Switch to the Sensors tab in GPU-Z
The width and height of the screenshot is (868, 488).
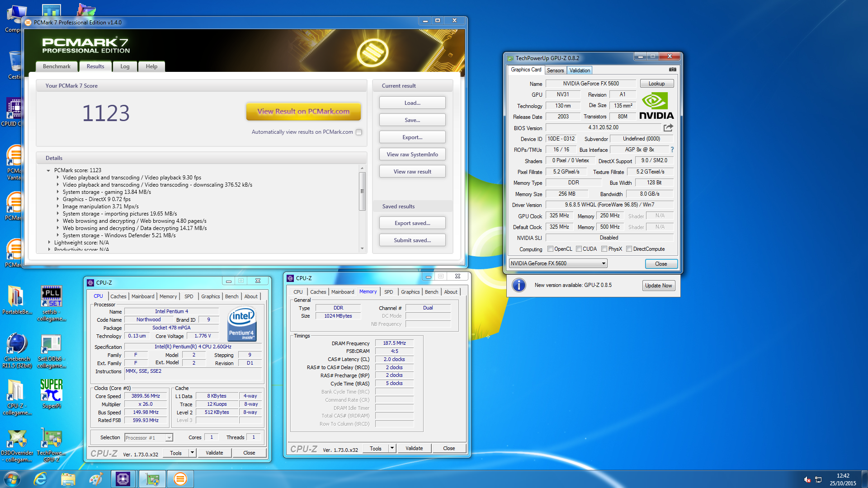[555, 70]
